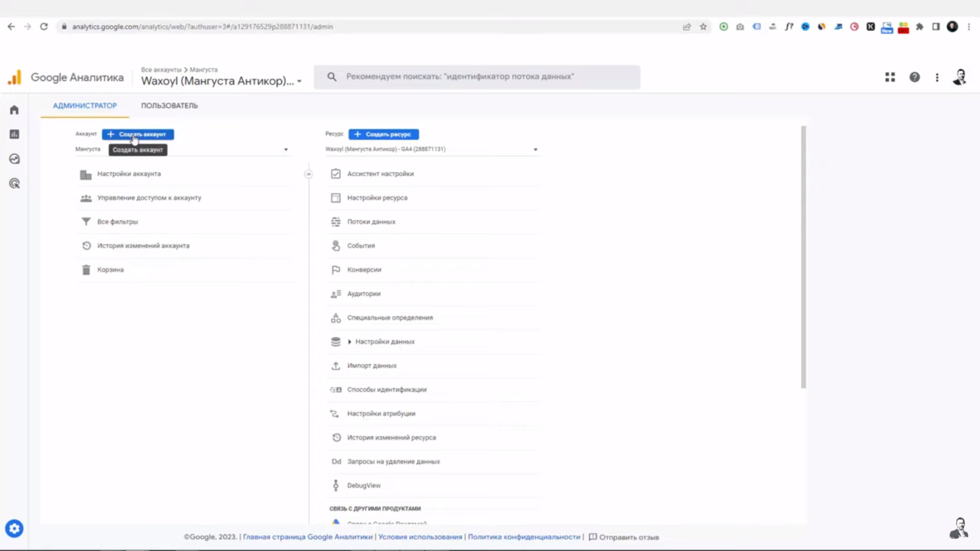The image size is (980, 551).
Task: Open the Help question mark icon
Action: tap(914, 77)
